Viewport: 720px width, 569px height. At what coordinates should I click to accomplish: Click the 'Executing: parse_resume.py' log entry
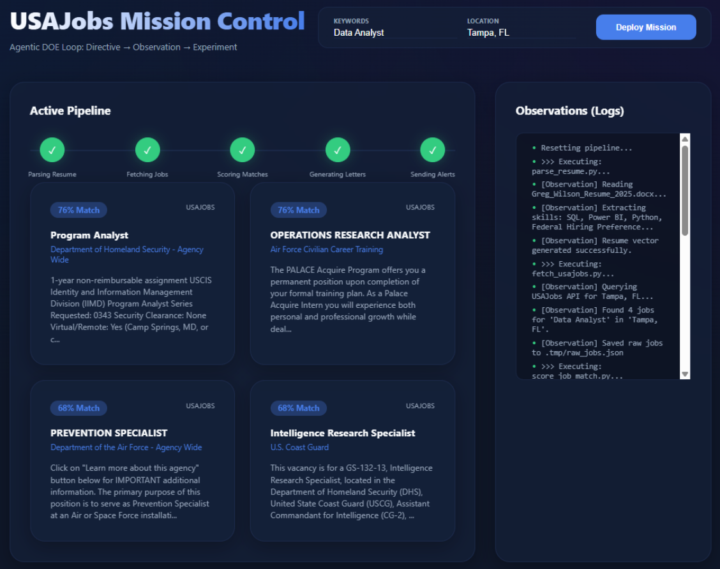573,166
